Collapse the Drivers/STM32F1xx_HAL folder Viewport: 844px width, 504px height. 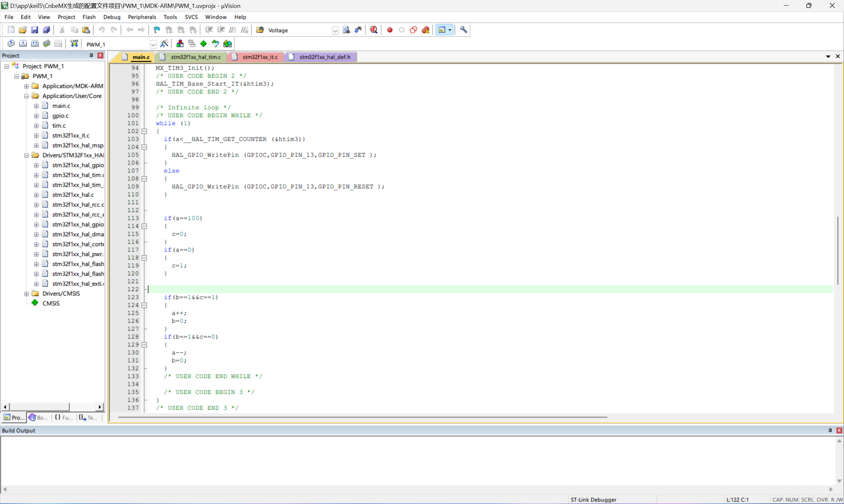pyautogui.click(x=26, y=155)
